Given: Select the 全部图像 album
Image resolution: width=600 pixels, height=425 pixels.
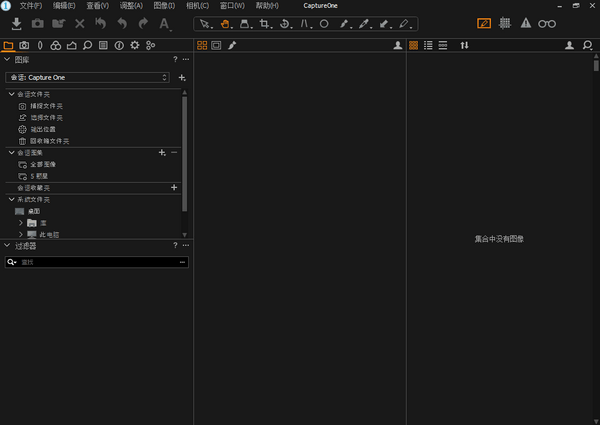Looking at the screenshot, I should pos(43,164).
